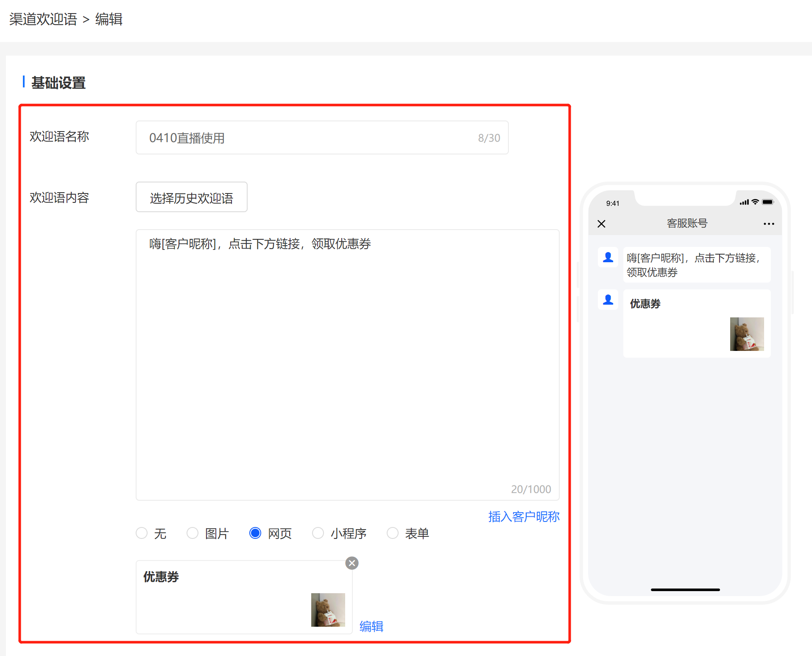Click the wifi icon in phone status bar

755,202
